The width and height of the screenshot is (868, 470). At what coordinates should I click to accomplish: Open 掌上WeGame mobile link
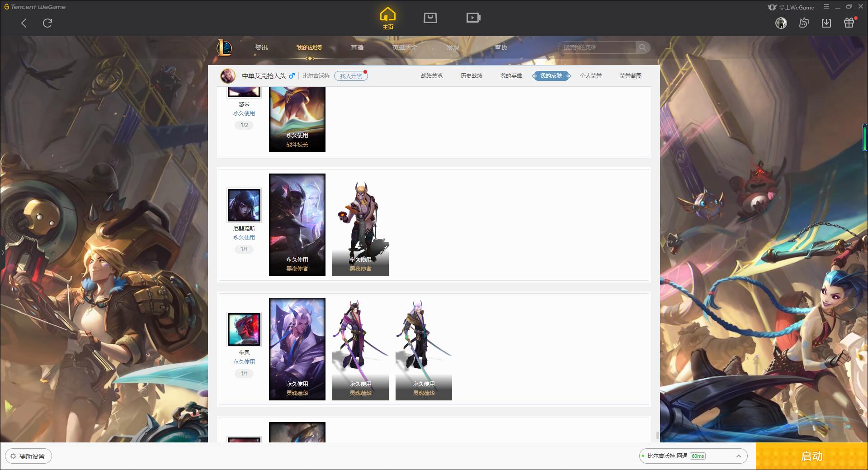[791, 7]
